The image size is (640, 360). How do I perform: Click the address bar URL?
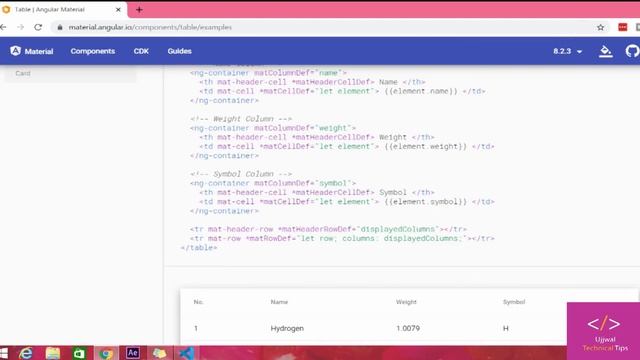[x=150, y=27]
